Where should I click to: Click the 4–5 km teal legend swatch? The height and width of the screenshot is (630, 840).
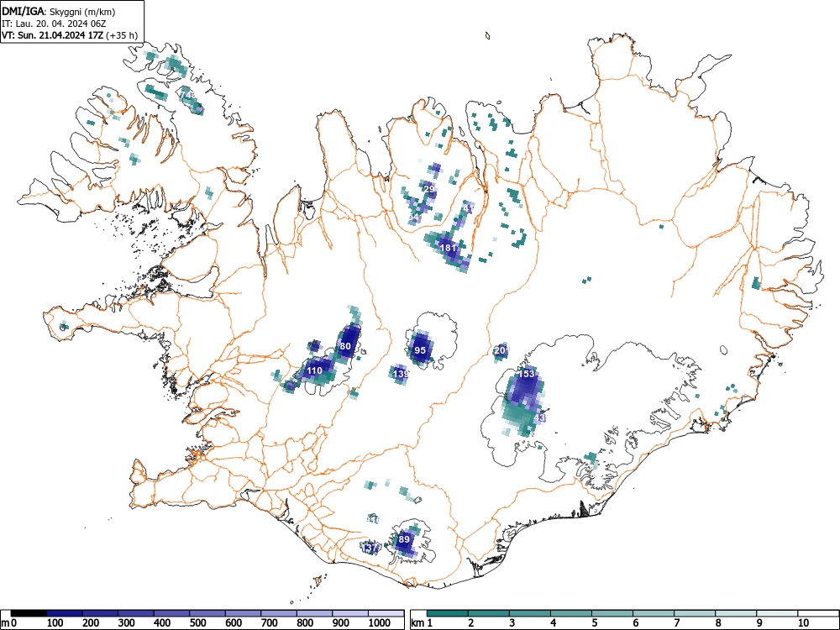571,613
